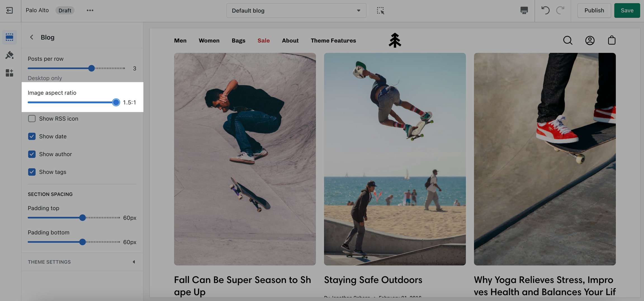Viewport: 644px width, 301px height.
Task: Toggle the preview inspector icon
Action: (x=380, y=10)
